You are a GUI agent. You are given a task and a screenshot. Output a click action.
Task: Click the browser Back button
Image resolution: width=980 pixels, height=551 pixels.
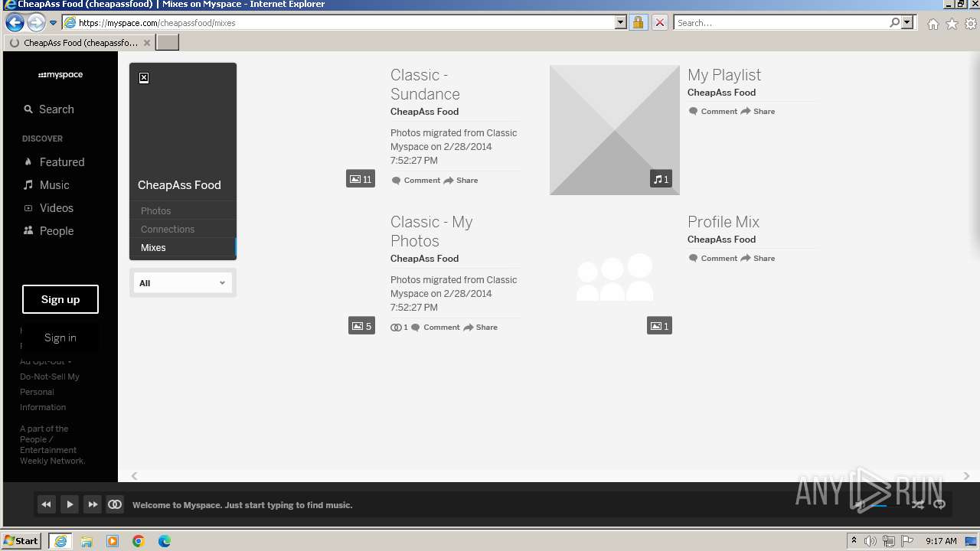click(15, 22)
